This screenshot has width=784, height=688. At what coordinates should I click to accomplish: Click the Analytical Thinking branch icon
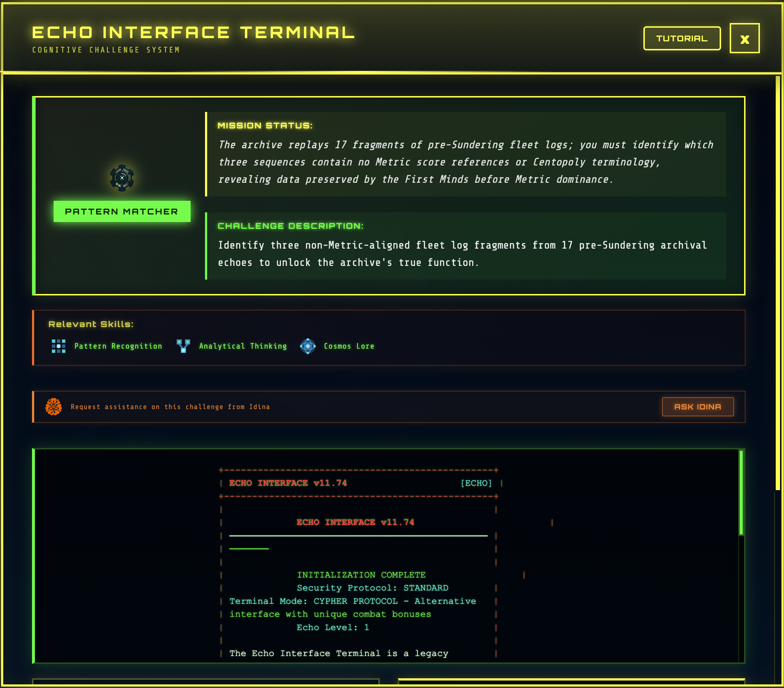pyautogui.click(x=183, y=346)
